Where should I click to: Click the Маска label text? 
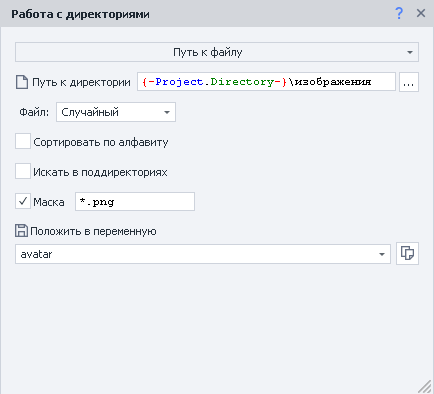pos(49,202)
